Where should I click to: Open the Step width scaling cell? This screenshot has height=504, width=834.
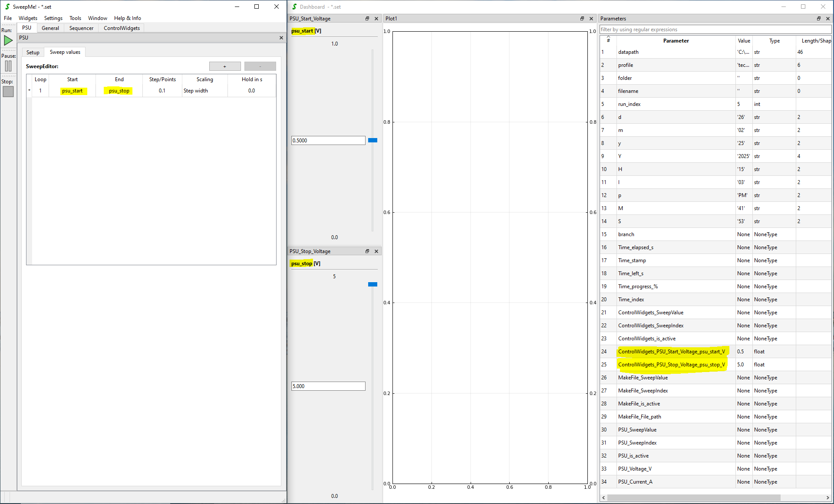pos(204,91)
